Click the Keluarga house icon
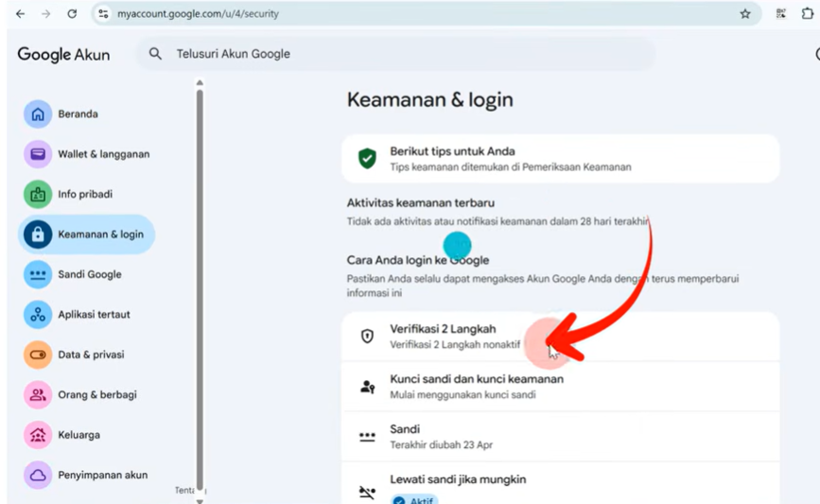Image resolution: width=820 pixels, height=504 pixels. [x=38, y=435]
